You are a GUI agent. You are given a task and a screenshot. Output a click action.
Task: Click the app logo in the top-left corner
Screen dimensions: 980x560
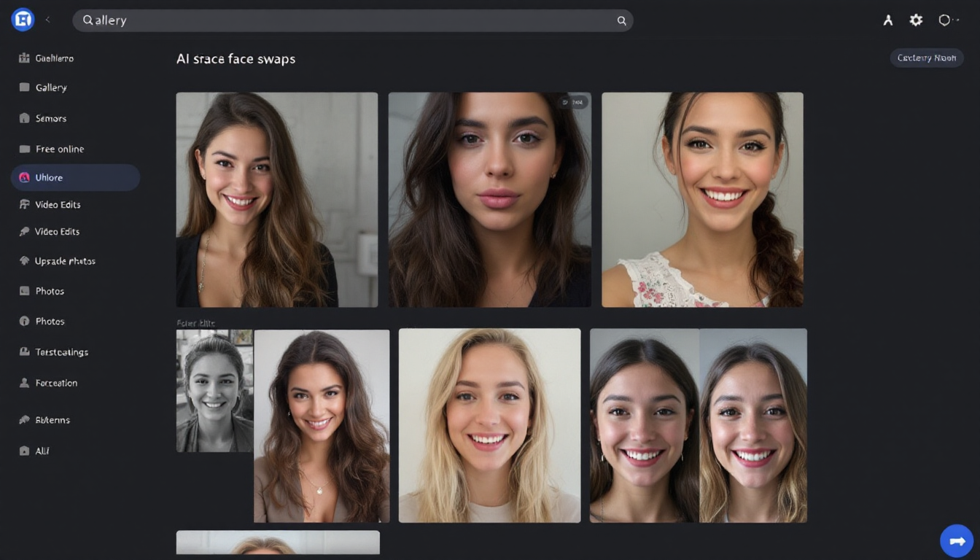click(22, 19)
